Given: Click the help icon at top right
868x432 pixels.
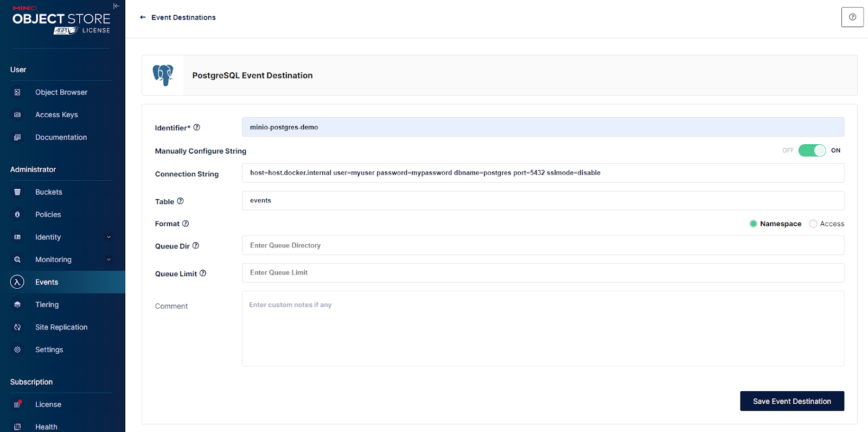Looking at the screenshot, I should click(x=852, y=17).
